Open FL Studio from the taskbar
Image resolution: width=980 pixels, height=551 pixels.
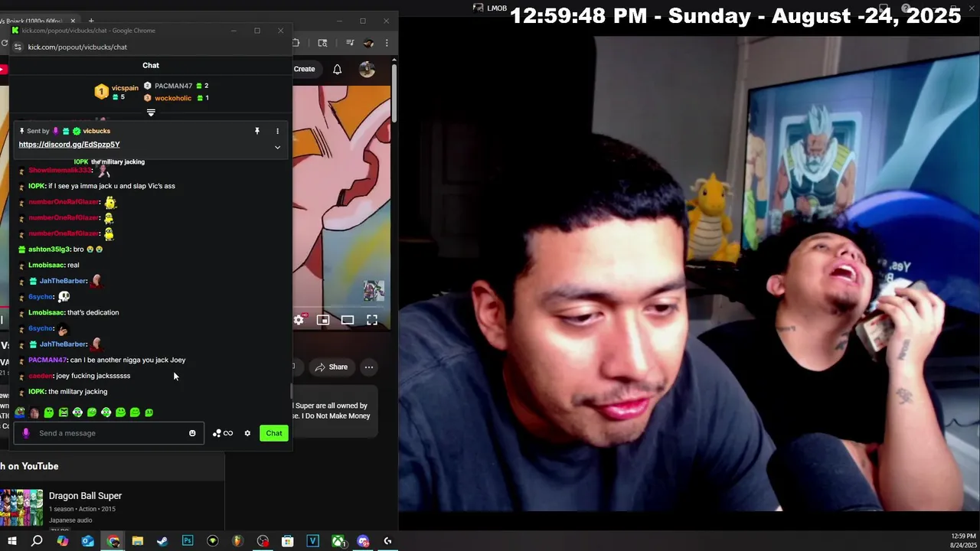click(x=237, y=541)
